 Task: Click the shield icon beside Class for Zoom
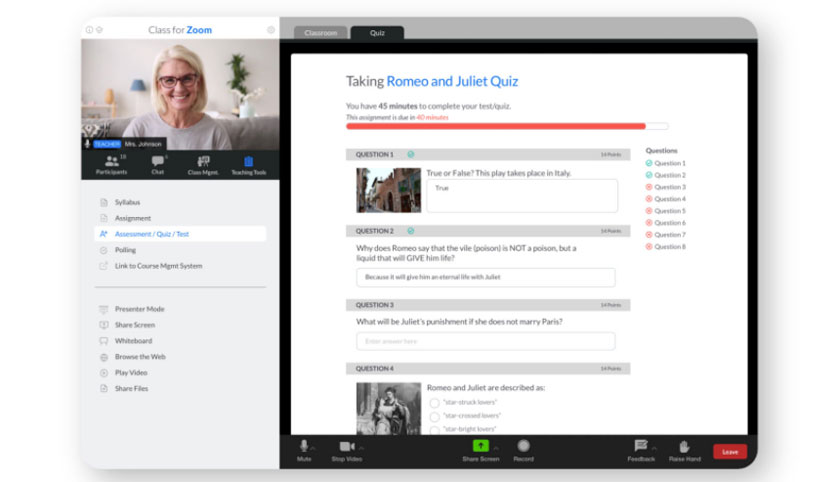point(99,30)
